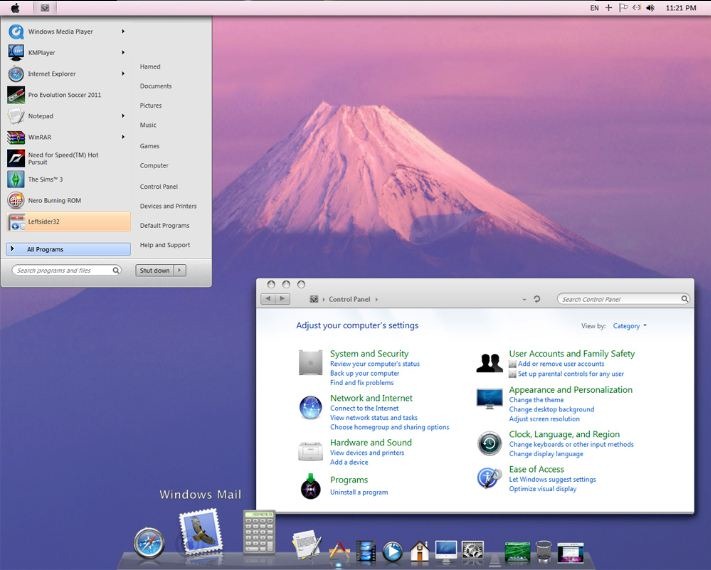Click Add or remove user accounts link
The height and width of the screenshot is (570, 711).
(x=561, y=364)
